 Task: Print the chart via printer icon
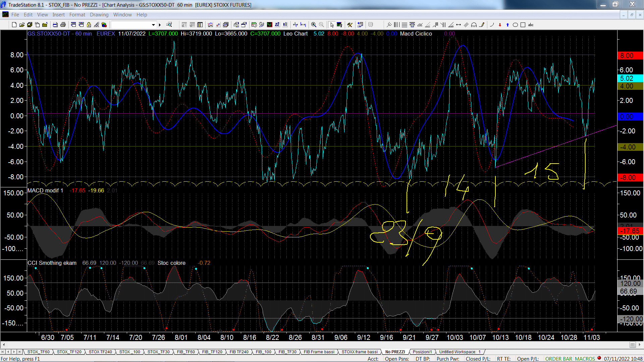point(63,25)
